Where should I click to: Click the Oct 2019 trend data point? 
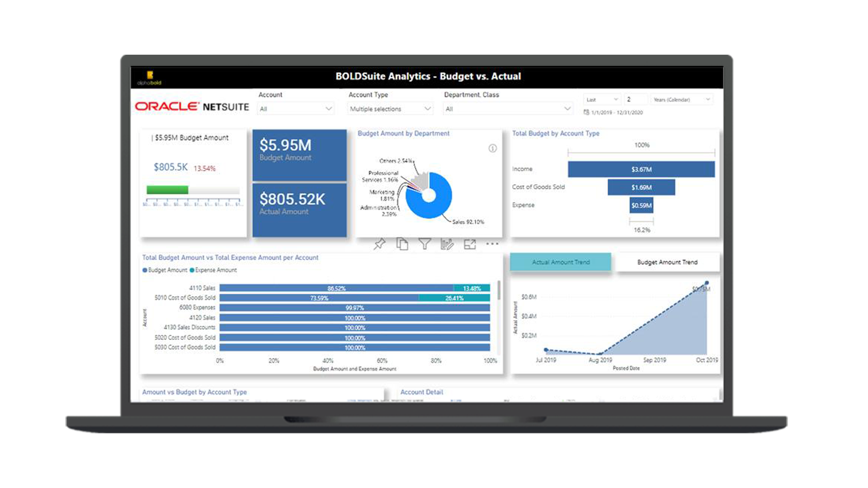pyautogui.click(x=707, y=283)
